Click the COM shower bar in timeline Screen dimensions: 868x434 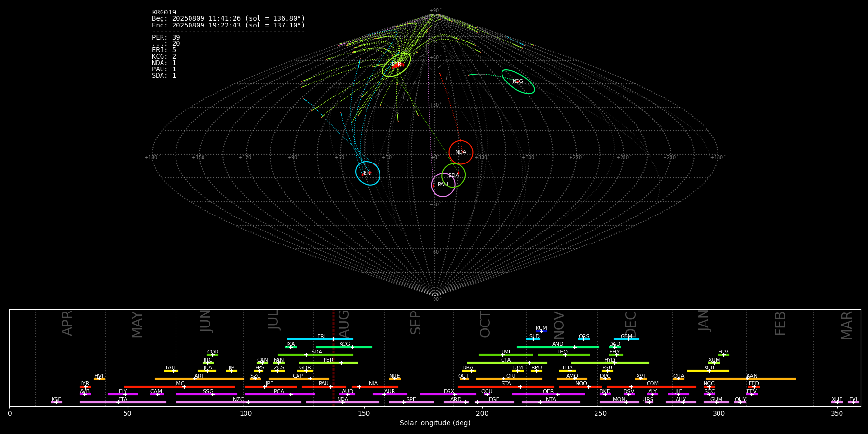pos(651,387)
